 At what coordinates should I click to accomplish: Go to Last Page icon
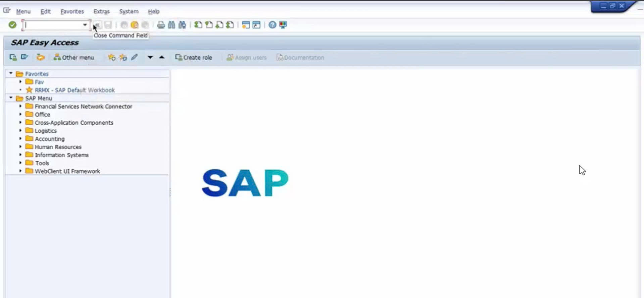230,25
